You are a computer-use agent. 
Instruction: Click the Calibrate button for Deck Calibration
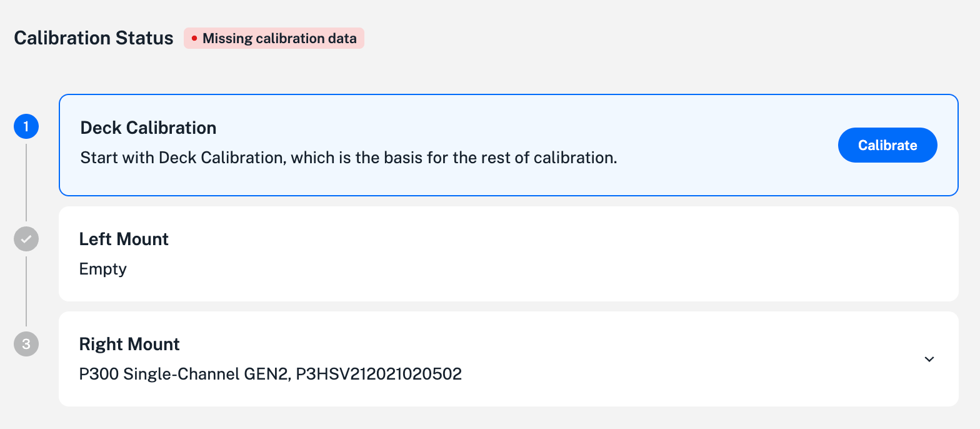point(887,144)
